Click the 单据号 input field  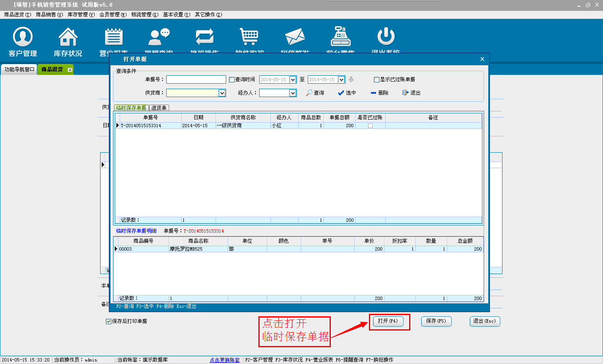(196, 79)
